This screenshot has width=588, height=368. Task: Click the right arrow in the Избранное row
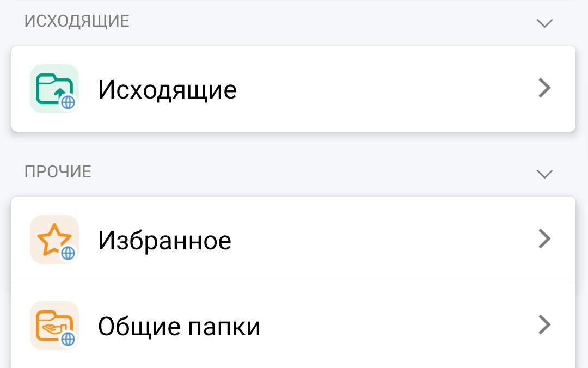coord(544,239)
